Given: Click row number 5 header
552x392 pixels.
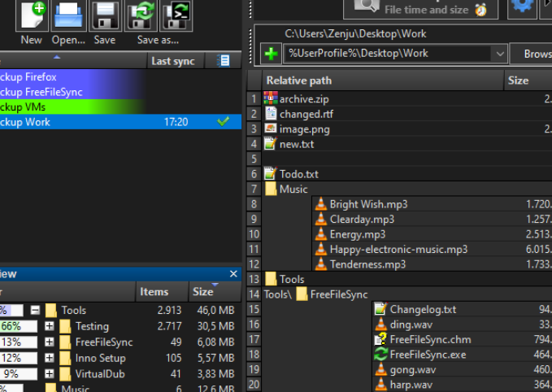Looking at the screenshot, I should 254,159.
